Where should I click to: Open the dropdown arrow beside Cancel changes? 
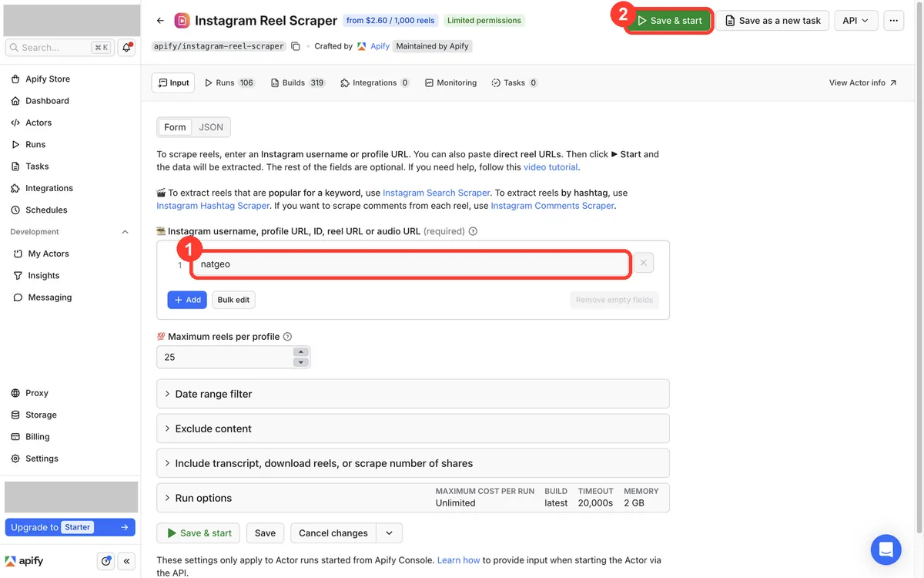click(x=389, y=533)
